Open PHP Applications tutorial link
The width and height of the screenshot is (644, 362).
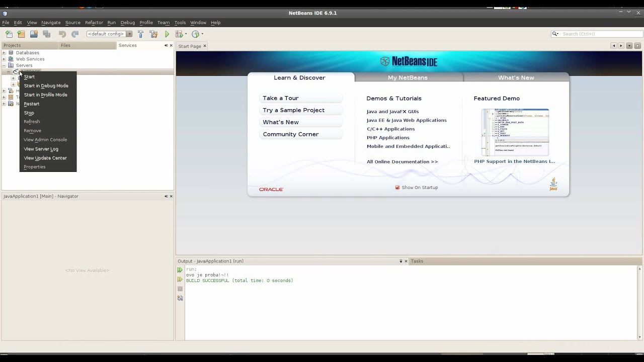[x=388, y=138]
